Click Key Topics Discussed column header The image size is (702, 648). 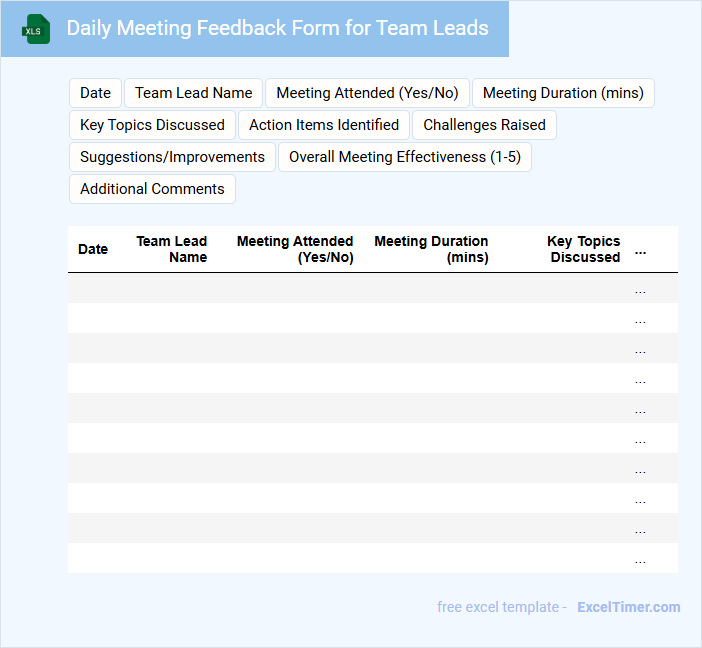pyautogui.click(x=584, y=249)
